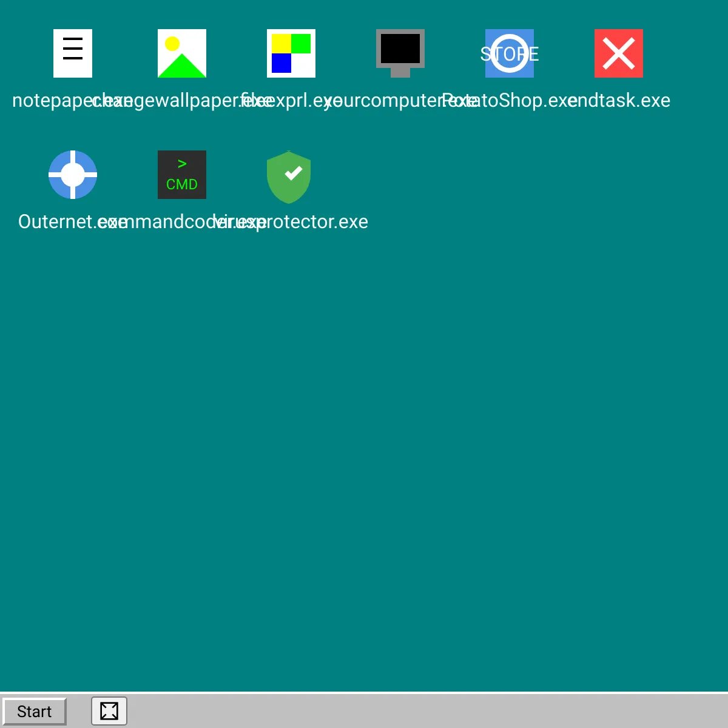
Task: Open the notepaper.exe desktop icon
Action: click(73, 53)
